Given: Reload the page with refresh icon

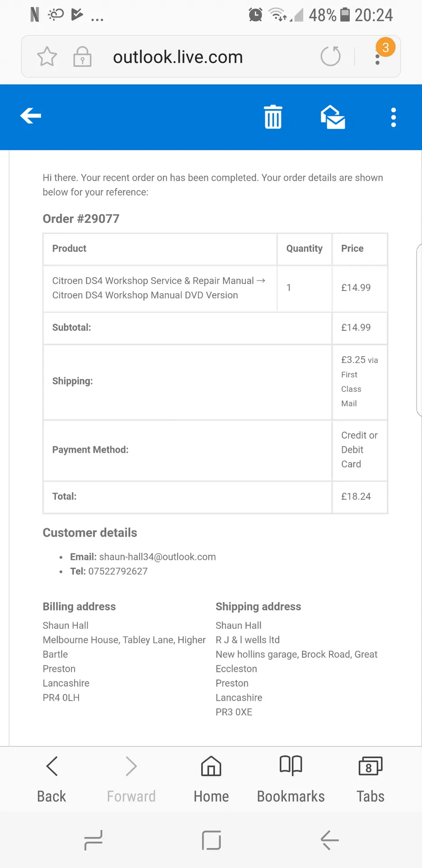Looking at the screenshot, I should pyautogui.click(x=330, y=57).
